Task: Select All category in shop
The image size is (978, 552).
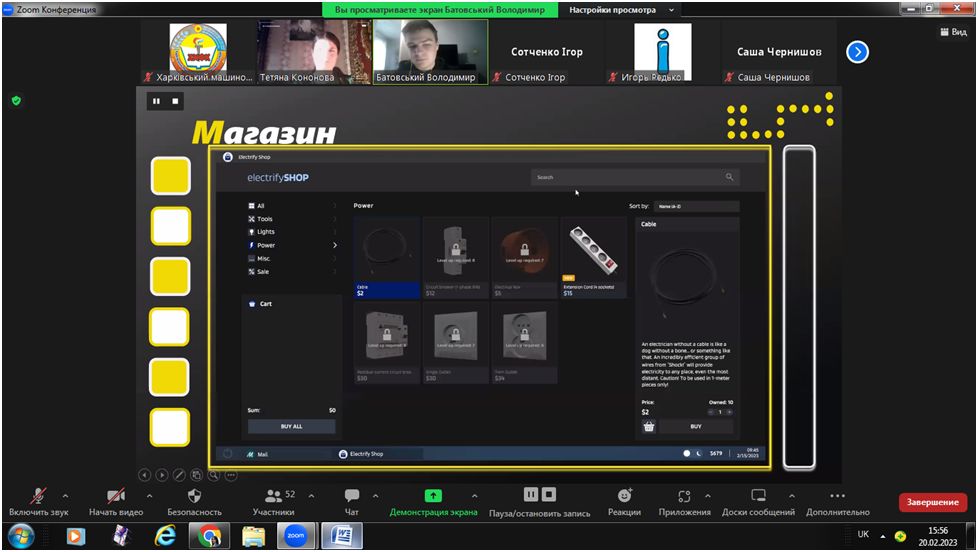Action: click(292, 206)
